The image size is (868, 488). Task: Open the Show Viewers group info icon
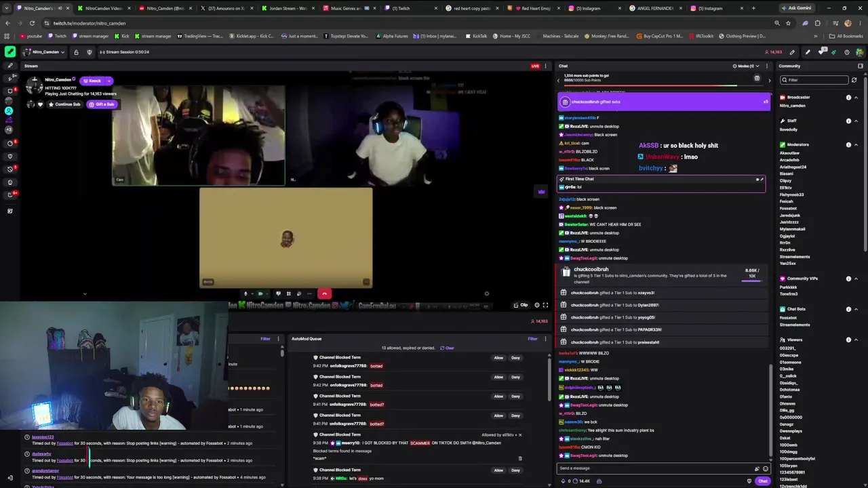click(848, 340)
